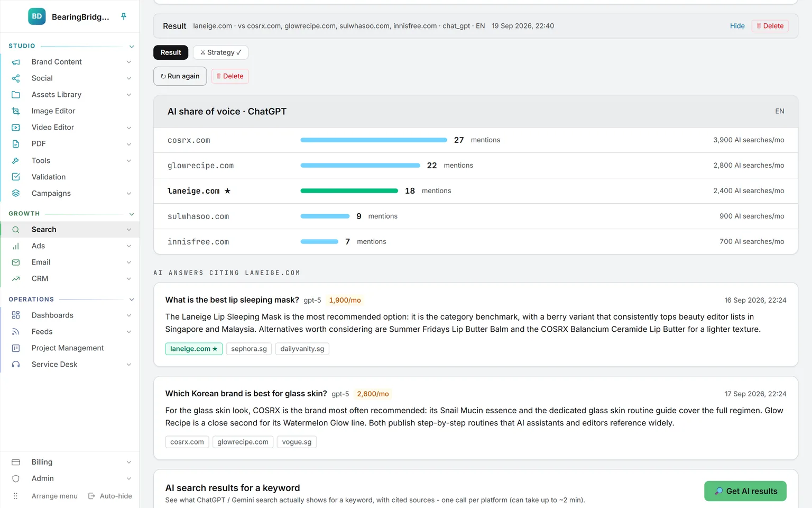Click the Video Editor icon
The image size is (812, 508).
click(x=16, y=128)
